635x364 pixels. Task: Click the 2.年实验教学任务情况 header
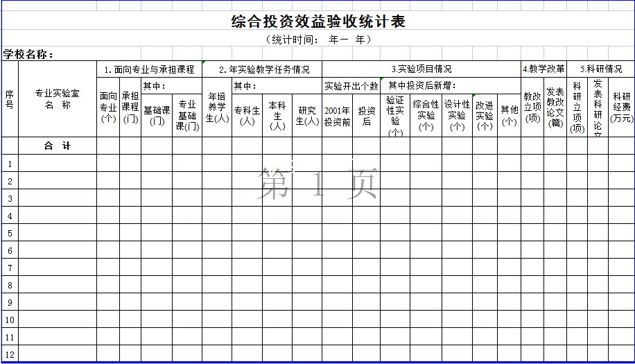[x=263, y=69]
